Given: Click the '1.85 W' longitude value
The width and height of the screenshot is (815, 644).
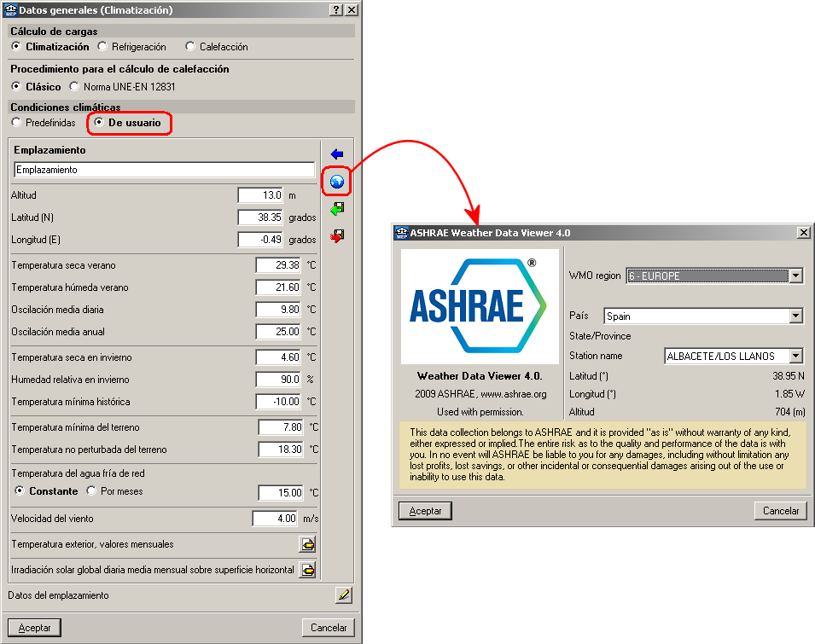Looking at the screenshot, I should coord(789,394).
